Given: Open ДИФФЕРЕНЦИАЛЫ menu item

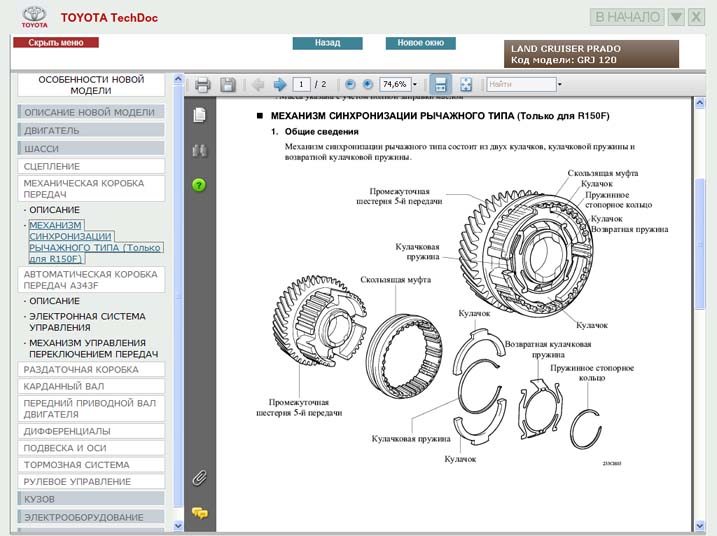Looking at the screenshot, I should (91, 431).
